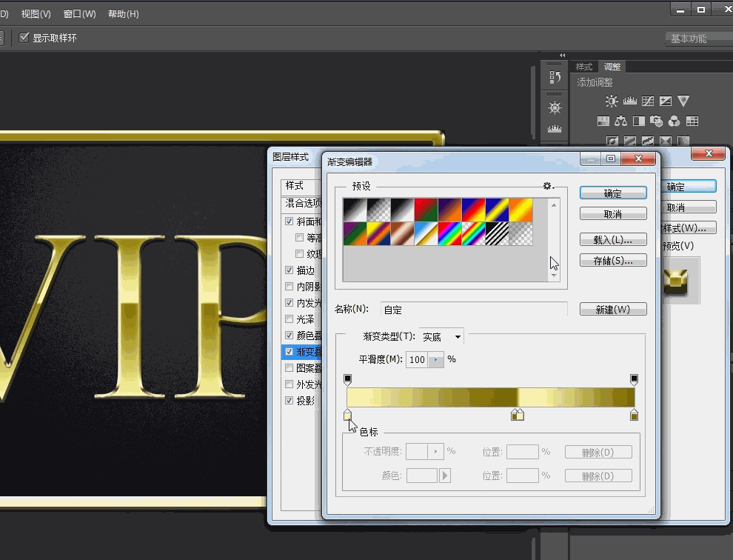Choose the red-to-green gradient preset

(x=426, y=210)
